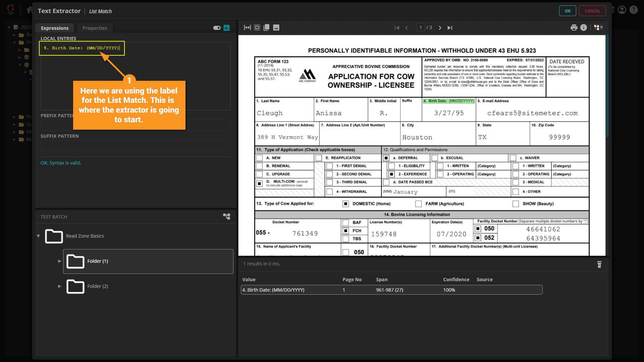644x362 pixels.
Task: Click the test batch tree icon
Action: click(x=227, y=217)
